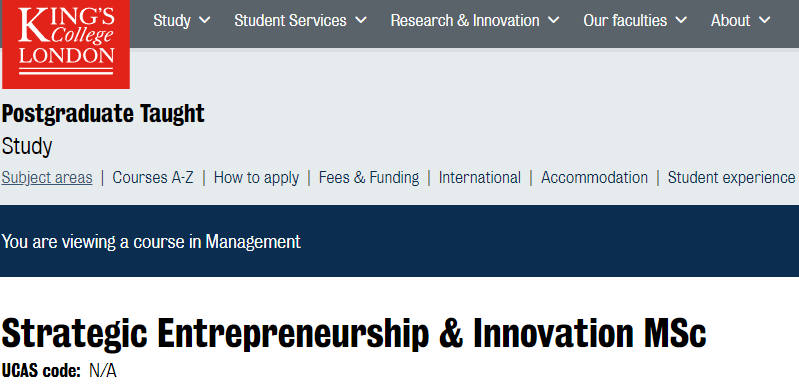Select the About menu label

731,20
